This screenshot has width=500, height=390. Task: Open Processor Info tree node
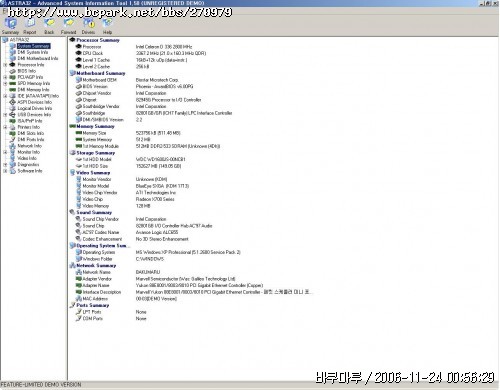point(31,65)
